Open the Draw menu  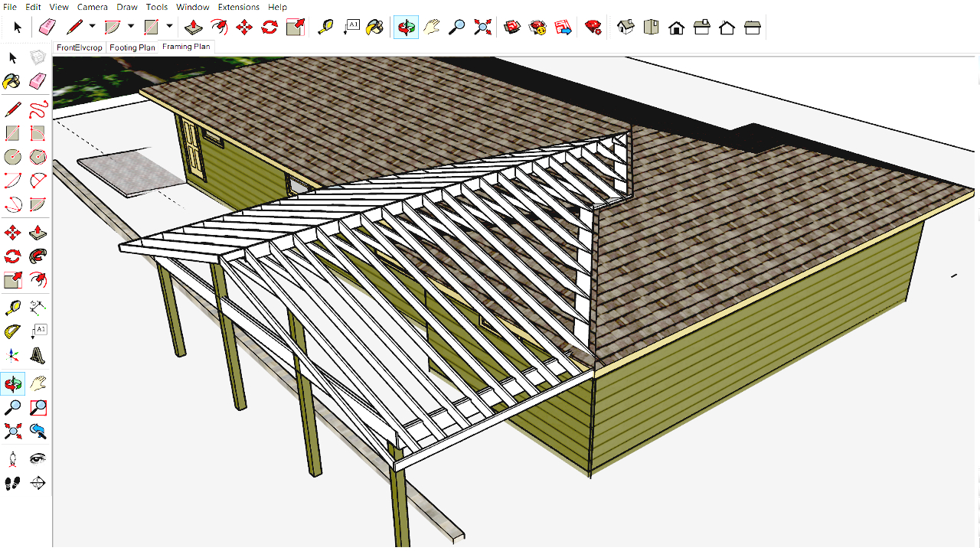[x=127, y=7]
